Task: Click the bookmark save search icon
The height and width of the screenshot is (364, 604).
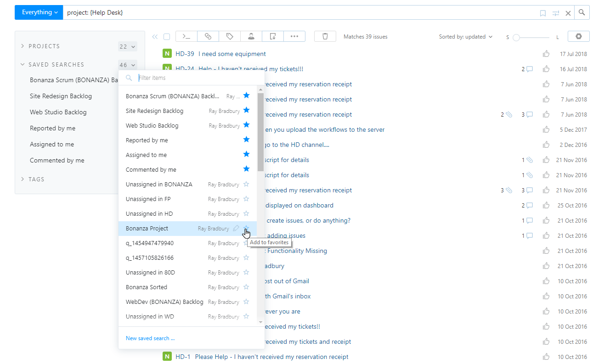Action: [543, 13]
